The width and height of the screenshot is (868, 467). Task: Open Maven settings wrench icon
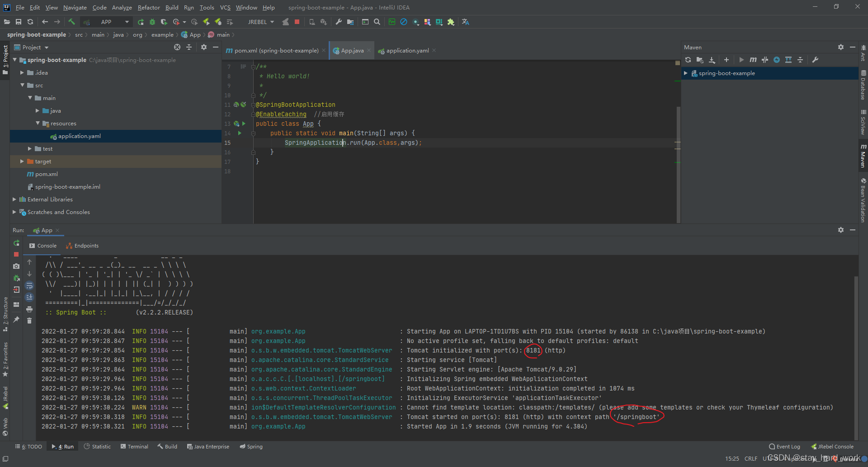(x=816, y=60)
